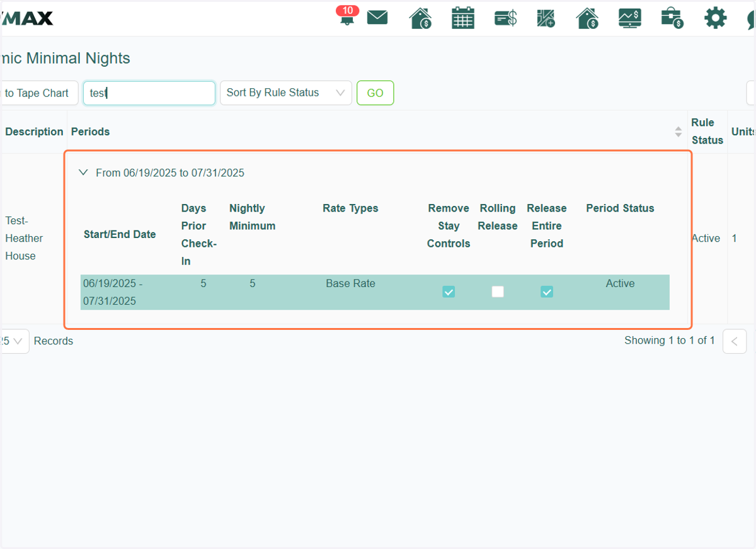Click the Start/End Date header
The height and width of the screenshot is (549, 756).
(x=120, y=234)
